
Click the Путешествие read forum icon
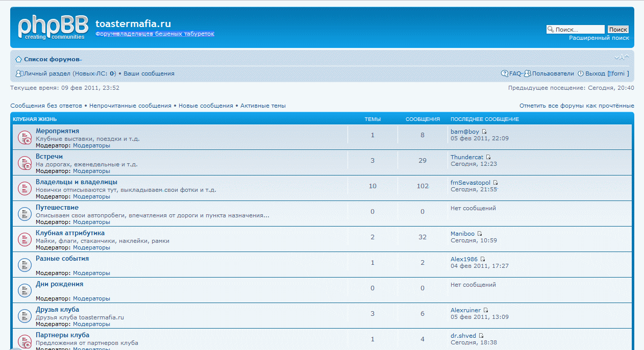point(25,214)
